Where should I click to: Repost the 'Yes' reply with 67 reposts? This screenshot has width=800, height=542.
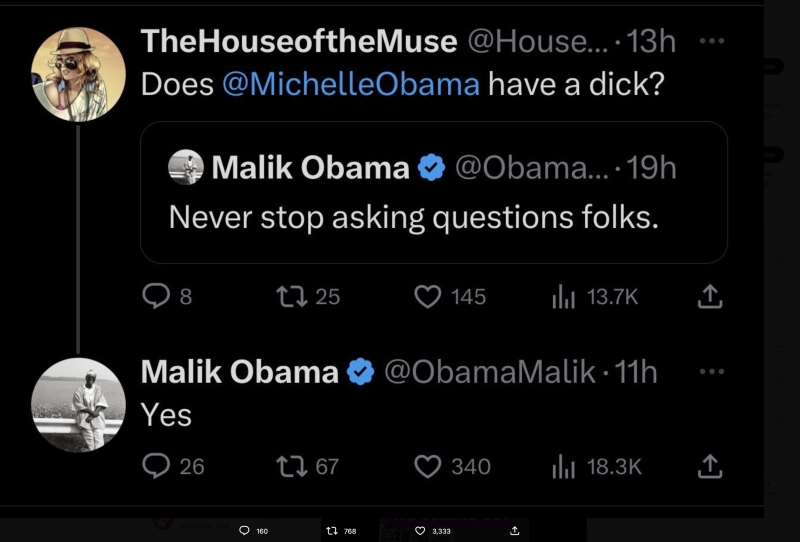point(290,466)
